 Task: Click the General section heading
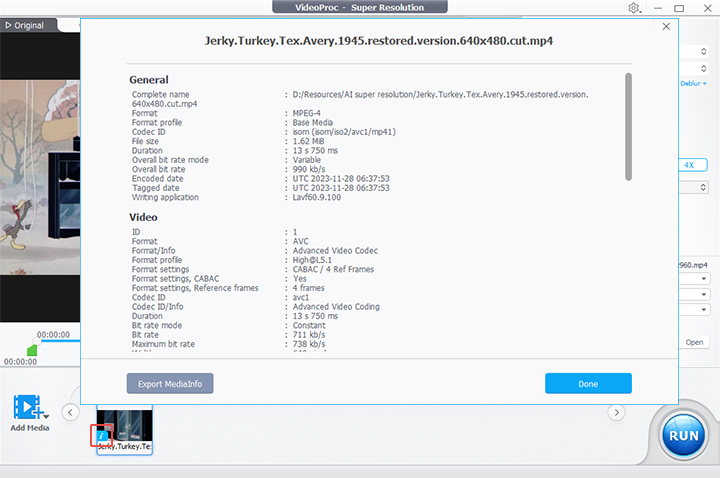coord(149,80)
